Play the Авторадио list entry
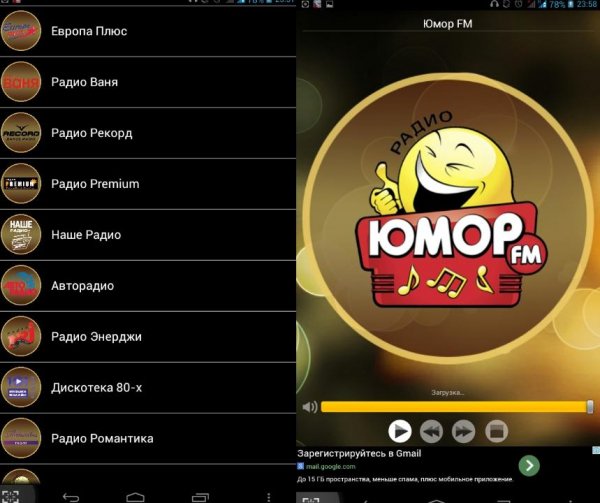 pos(148,285)
